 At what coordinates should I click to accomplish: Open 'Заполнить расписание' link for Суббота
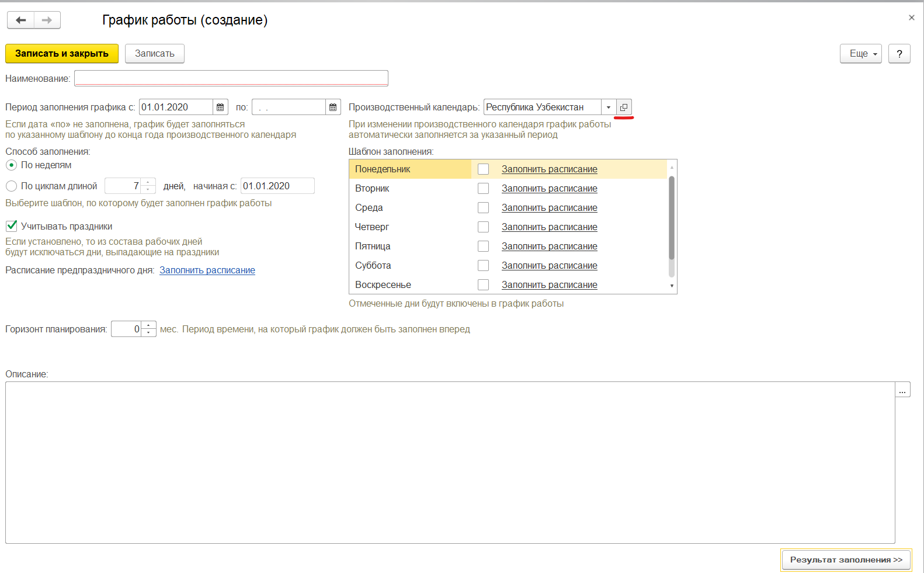[550, 266]
